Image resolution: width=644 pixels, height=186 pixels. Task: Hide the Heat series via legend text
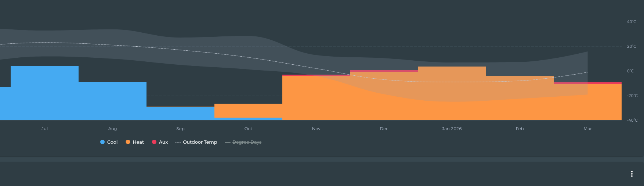point(138,142)
